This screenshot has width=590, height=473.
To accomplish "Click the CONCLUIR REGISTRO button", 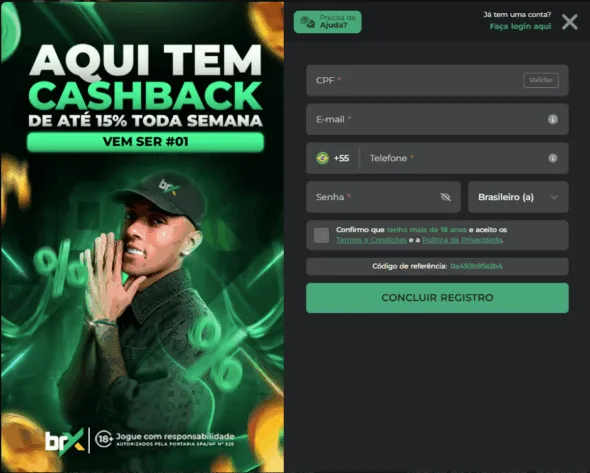I will tap(437, 298).
